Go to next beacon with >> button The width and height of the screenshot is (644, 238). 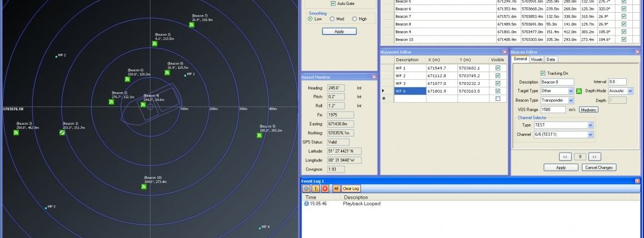[595, 157]
